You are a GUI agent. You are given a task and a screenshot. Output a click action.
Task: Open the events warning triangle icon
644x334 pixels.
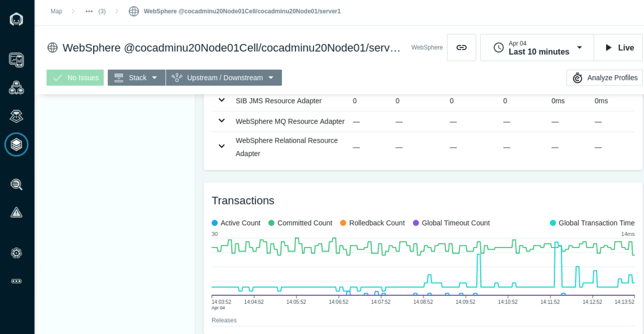(17, 212)
